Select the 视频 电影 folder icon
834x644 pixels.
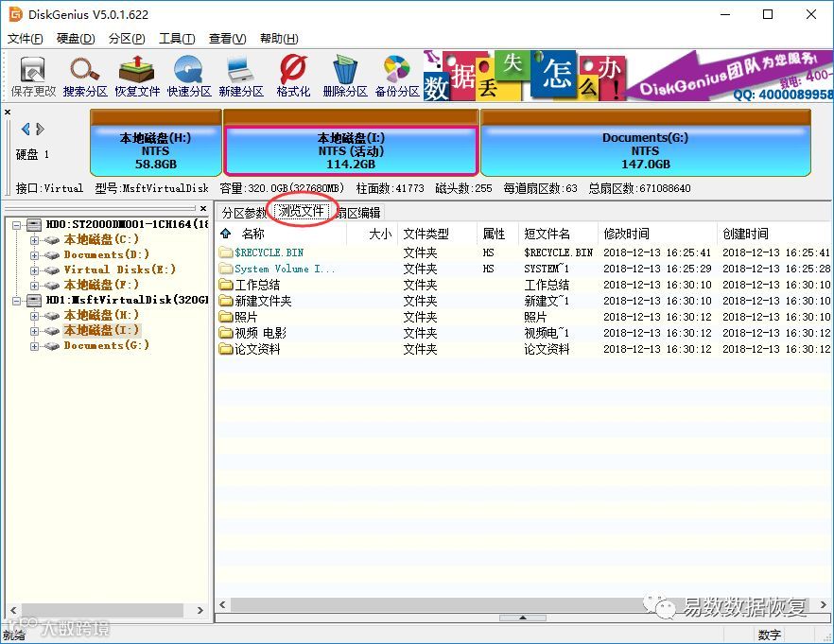pyautogui.click(x=226, y=333)
